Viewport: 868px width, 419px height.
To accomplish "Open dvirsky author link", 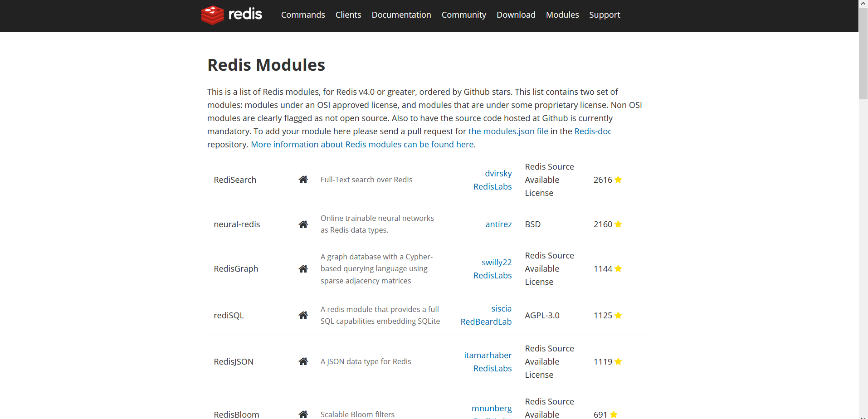I will [498, 173].
